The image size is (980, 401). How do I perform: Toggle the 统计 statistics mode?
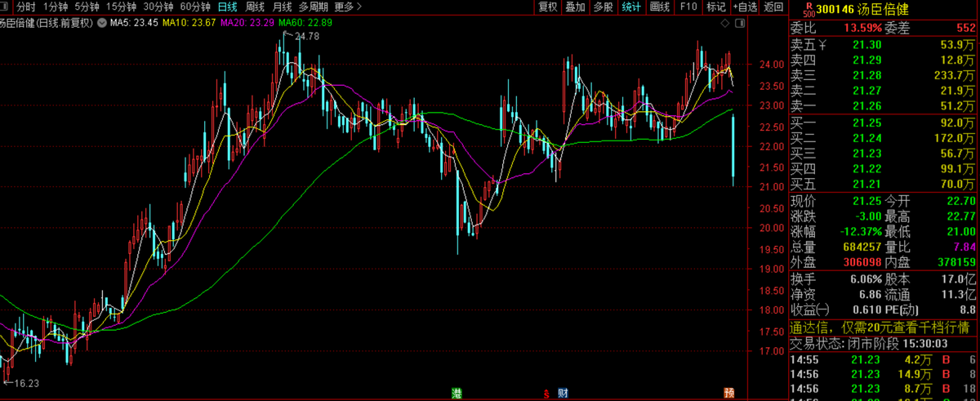(631, 7)
